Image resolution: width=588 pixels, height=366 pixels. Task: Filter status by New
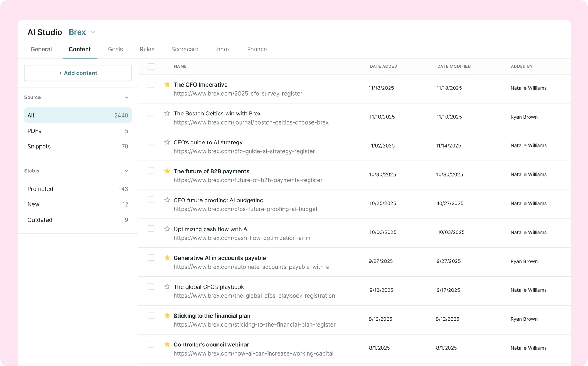pos(78,204)
